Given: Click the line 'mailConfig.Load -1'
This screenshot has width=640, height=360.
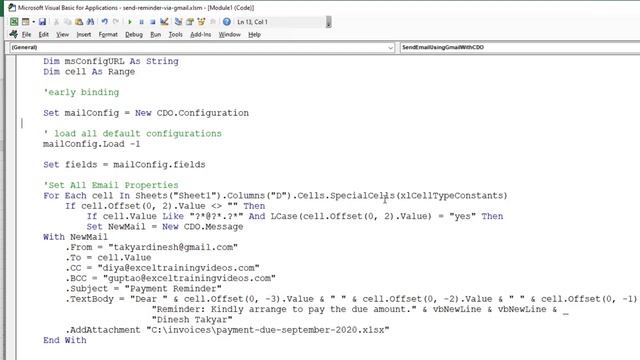Looking at the screenshot, I should pyautogui.click(x=92, y=144).
